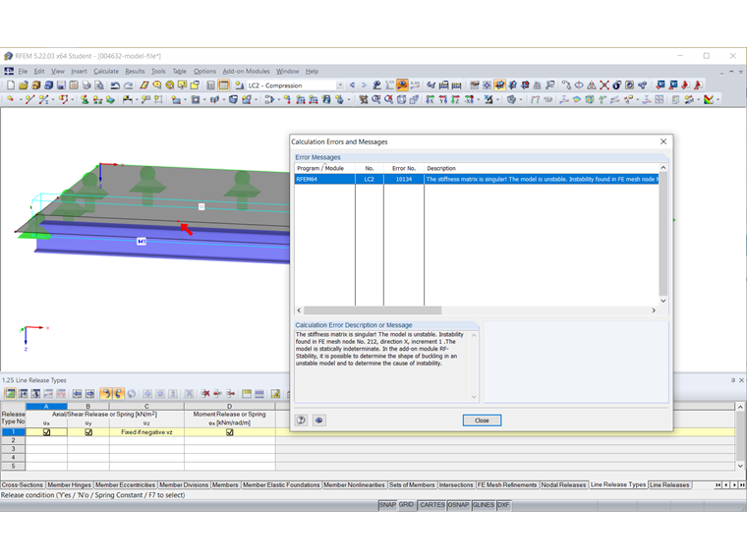Toggle GLINES in the status bar
This screenshot has width=747, height=560.
tap(483, 505)
